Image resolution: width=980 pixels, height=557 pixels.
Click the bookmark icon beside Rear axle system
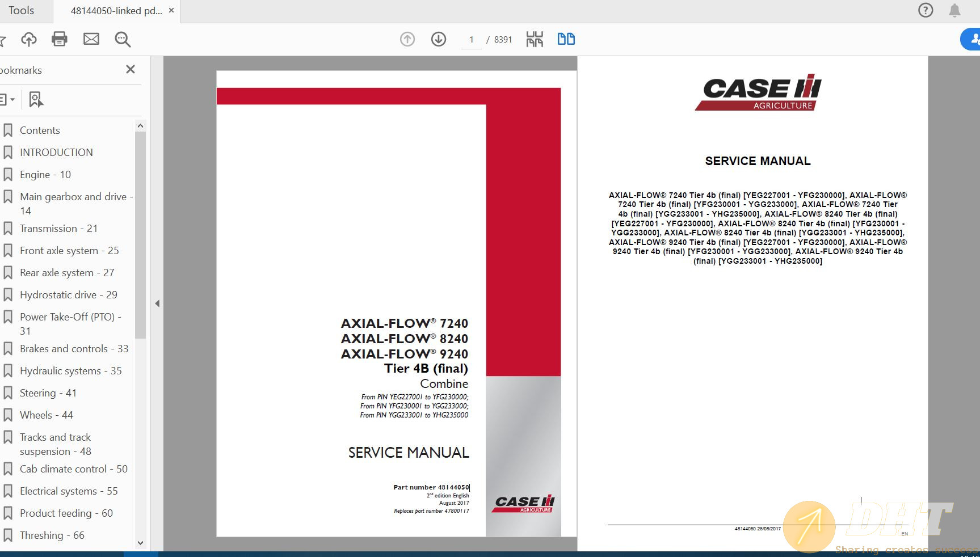[x=8, y=273]
